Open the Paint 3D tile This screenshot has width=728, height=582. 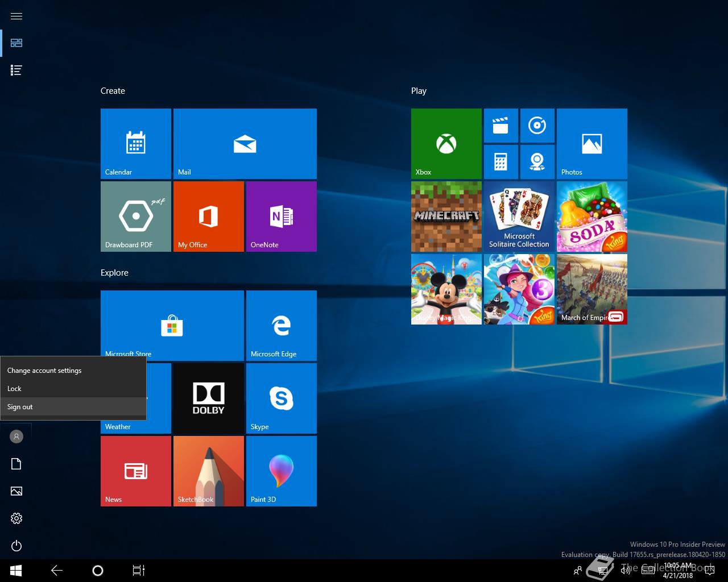click(x=282, y=471)
